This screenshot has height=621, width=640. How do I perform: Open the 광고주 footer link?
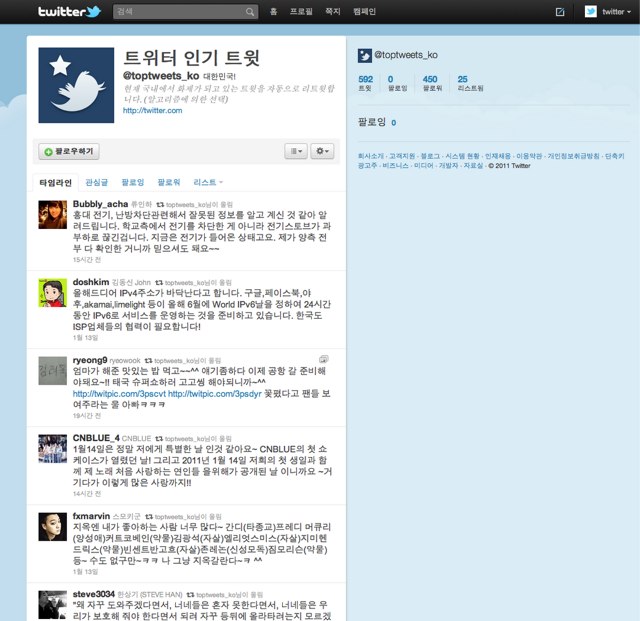click(367, 165)
